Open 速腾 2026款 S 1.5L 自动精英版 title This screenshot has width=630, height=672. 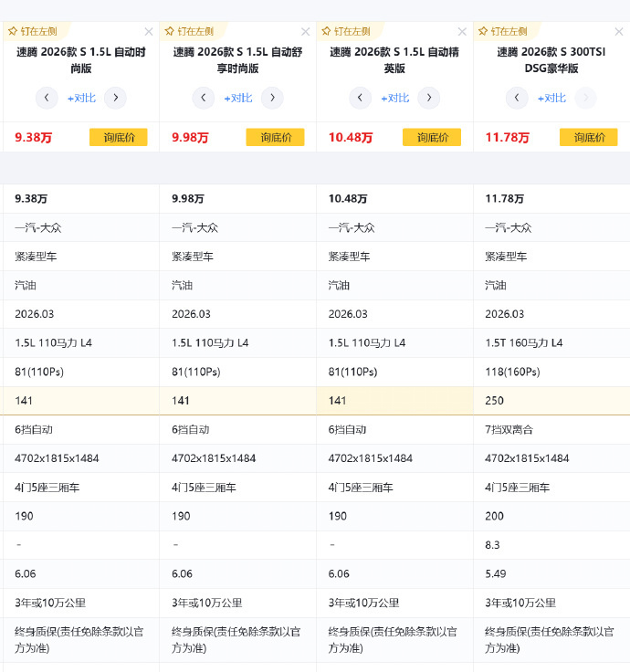coord(394,60)
